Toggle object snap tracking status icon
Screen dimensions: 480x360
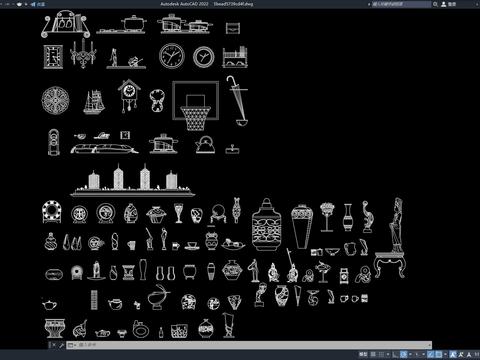pyautogui.click(x=430, y=354)
